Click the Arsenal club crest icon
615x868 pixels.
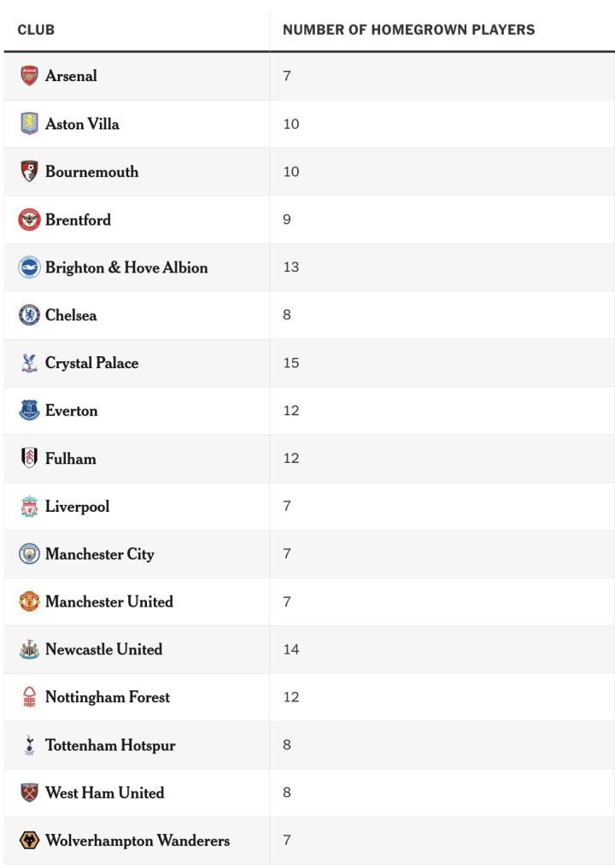point(29,76)
